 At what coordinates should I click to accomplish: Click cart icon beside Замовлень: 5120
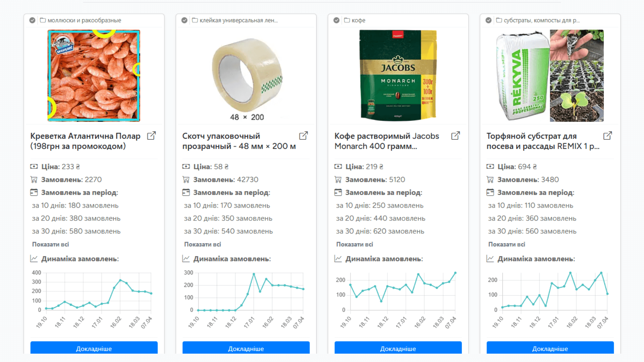(338, 180)
